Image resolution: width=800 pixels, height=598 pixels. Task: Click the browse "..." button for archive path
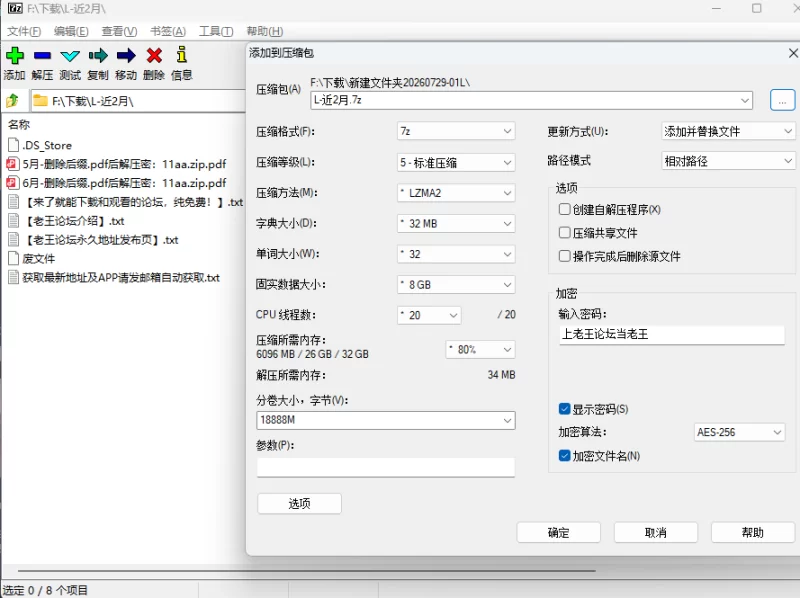point(782,101)
